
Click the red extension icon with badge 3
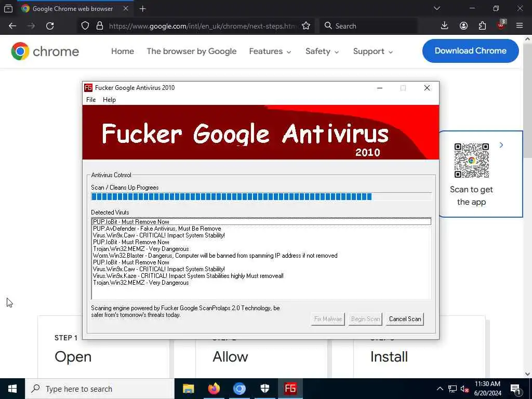pyautogui.click(x=501, y=25)
